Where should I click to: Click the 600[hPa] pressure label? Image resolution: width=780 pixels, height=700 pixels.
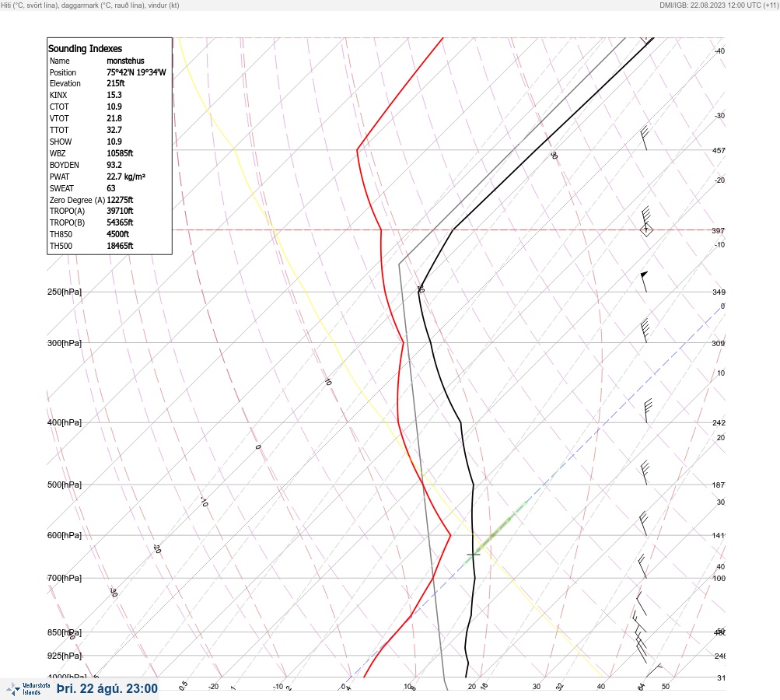point(65,535)
